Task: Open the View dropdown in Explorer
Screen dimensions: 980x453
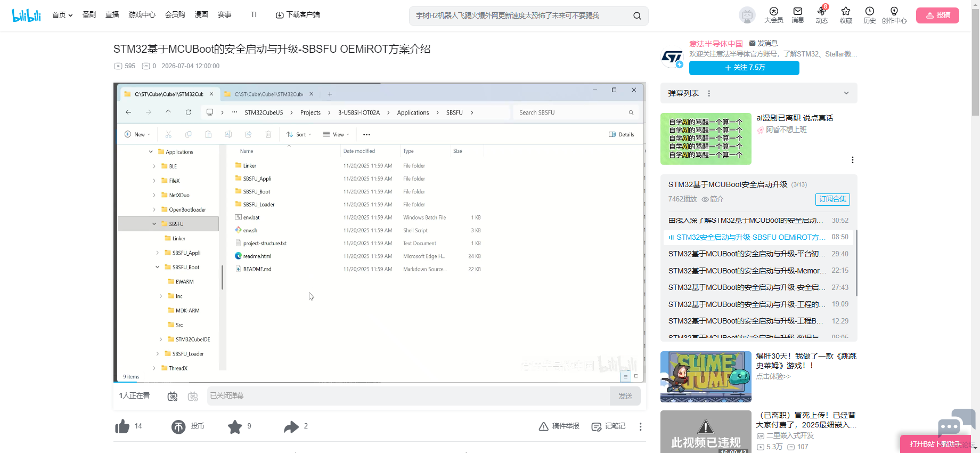Action: 336,134
